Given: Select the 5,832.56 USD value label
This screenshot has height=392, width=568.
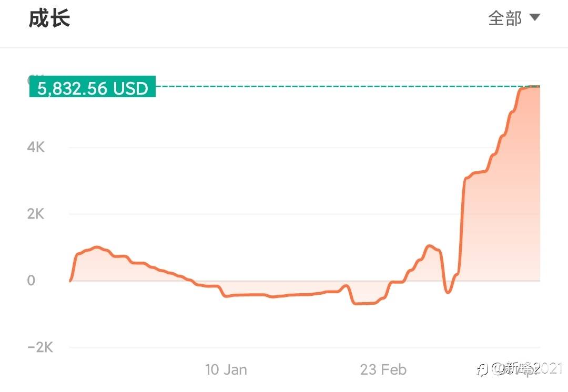Looking at the screenshot, I should click(x=93, y=88).
